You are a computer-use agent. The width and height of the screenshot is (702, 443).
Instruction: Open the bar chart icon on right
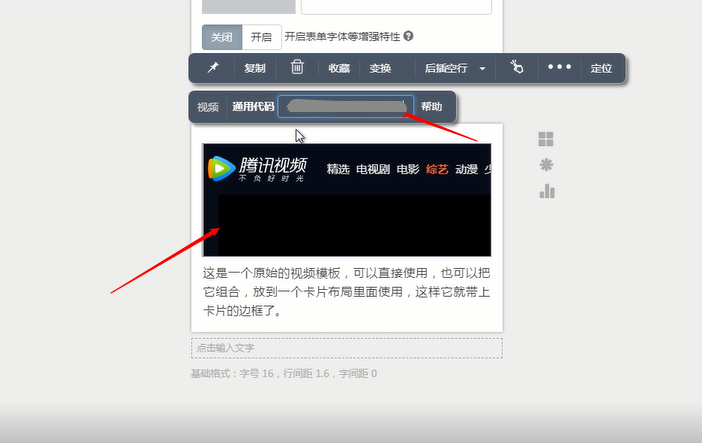pos(547,191)
